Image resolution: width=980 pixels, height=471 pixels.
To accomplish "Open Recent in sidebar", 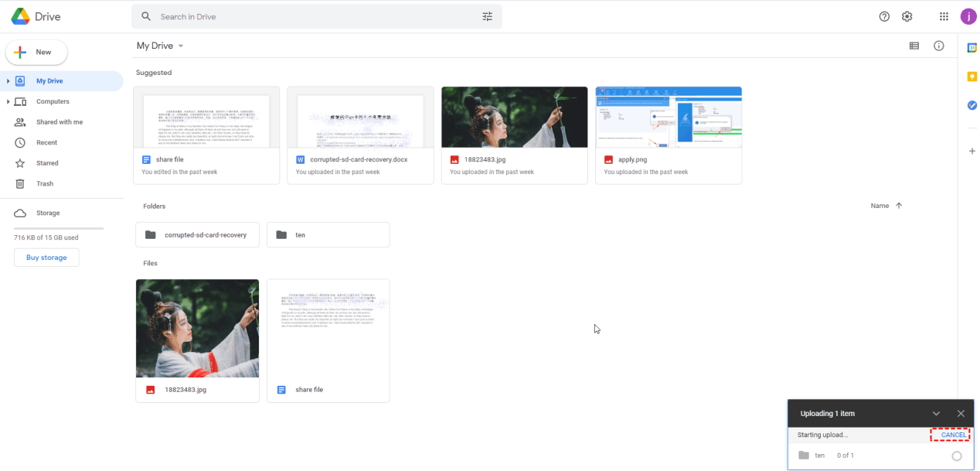I will coord(46,142).
